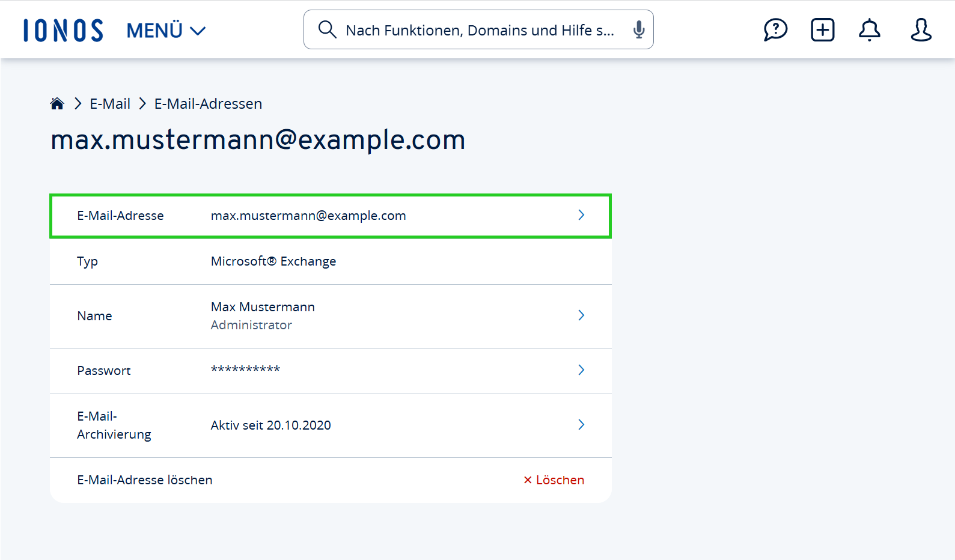Click the E-Mail-Adresse row label
Image resolution: width=955 pixels, height=560 pixels.
pos(120,216)
